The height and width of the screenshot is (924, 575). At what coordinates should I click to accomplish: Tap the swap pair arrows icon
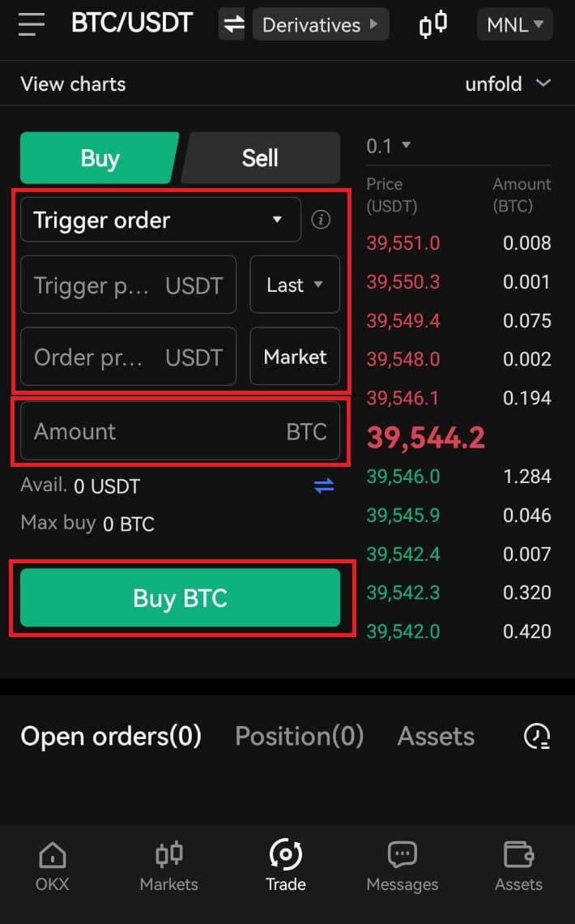point(232,24)
